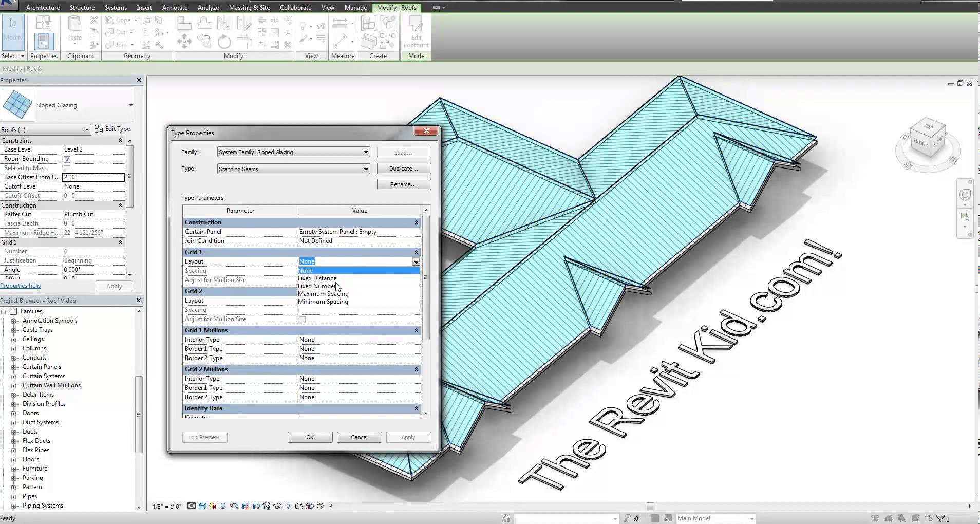Expand Curtain Panels in Project Browser
Viewport: 980px width, 524px height.
click(x=14, y=367)
